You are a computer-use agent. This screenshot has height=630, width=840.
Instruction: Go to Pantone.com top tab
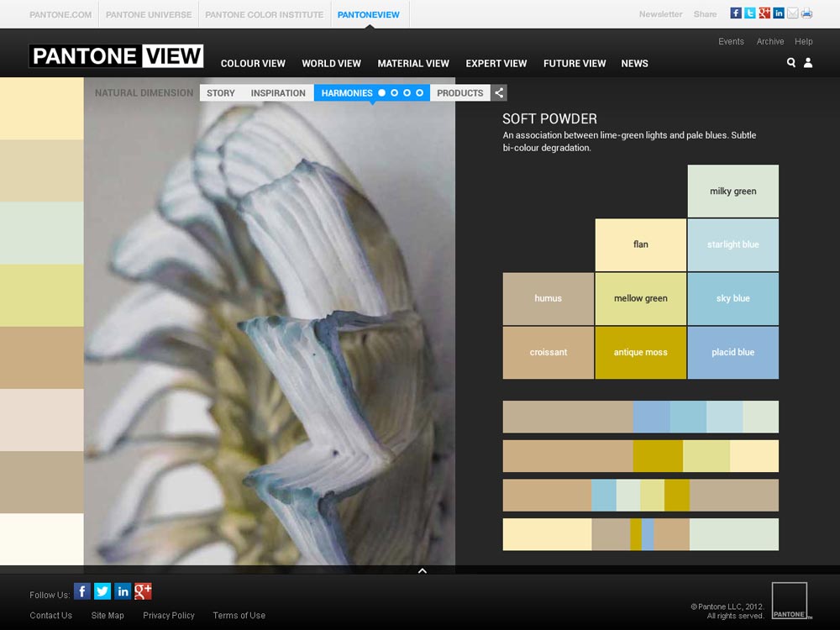tap(60, 14)
